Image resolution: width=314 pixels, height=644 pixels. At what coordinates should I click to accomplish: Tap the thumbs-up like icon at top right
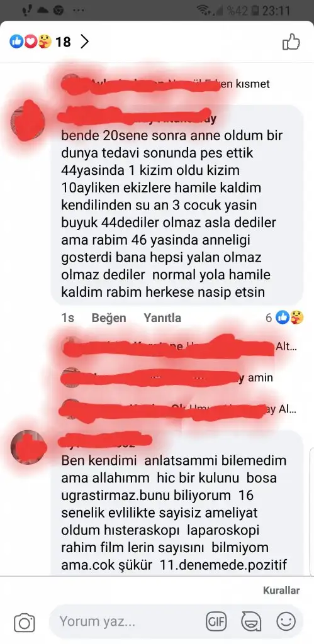291,42
